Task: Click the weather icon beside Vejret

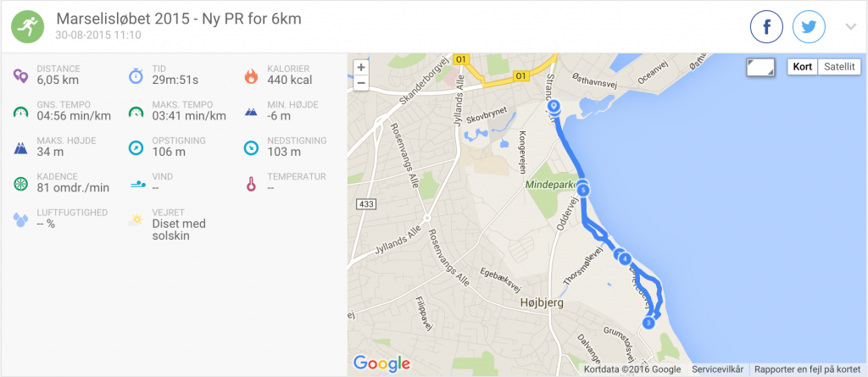Action: click(136, 219)
